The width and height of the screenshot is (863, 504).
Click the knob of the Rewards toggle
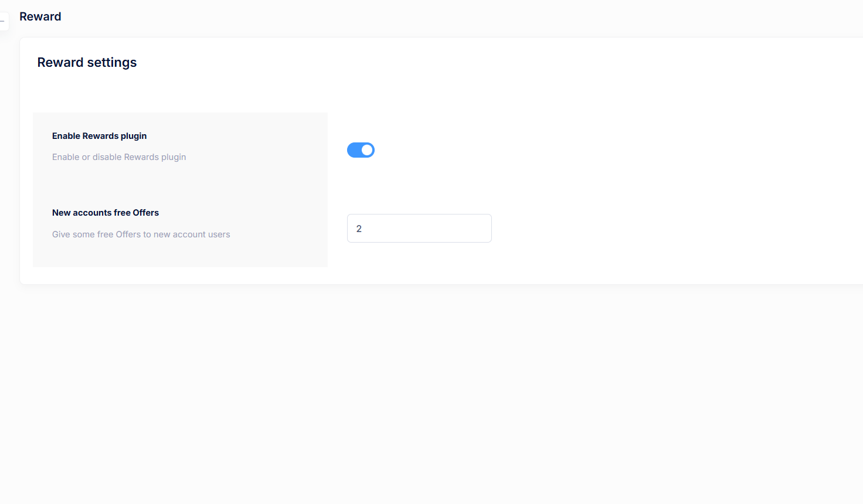(x=366, y=150)
